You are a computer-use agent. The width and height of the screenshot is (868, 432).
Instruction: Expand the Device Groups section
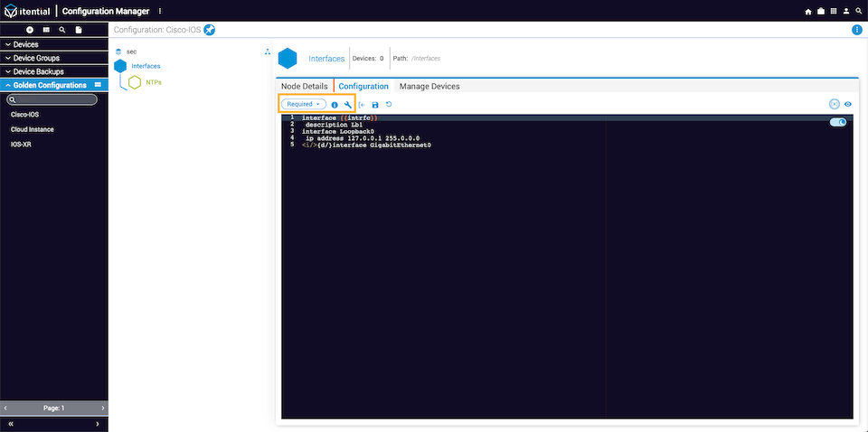[53, 58]
